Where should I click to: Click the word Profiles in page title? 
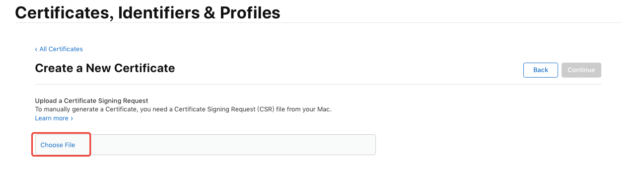tap(252, 12)
